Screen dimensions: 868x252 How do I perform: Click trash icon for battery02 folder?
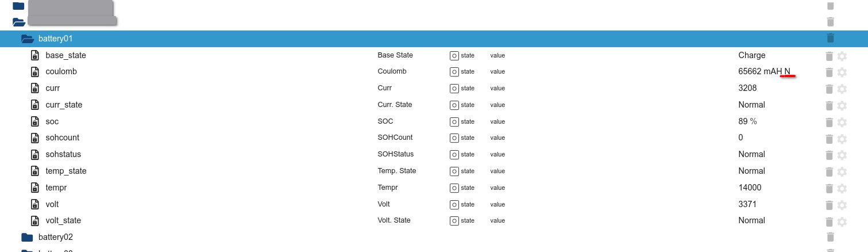tap(830, 237)
